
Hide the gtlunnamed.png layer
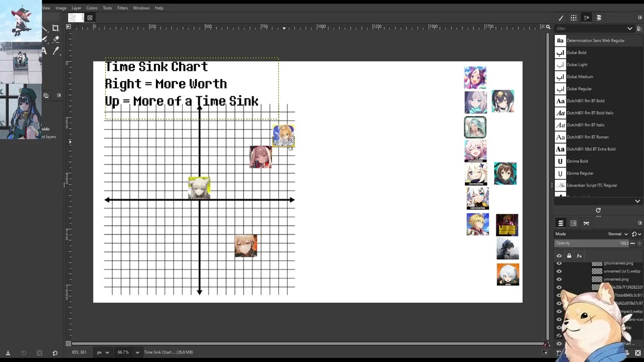click(559, 263)
